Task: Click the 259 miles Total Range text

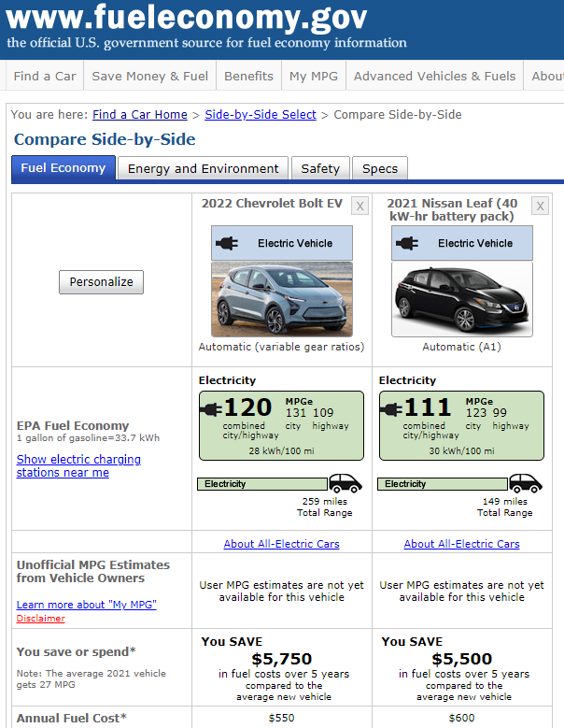Action: (325, 507)
